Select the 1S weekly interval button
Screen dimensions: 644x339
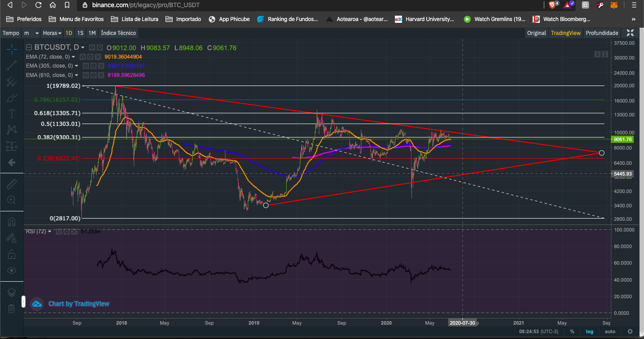click(80, 33)
